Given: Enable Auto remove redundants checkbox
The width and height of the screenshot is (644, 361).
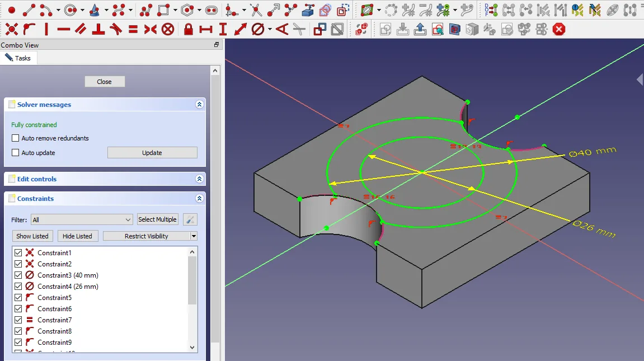Looking at the screenshot, I should 16,138.
